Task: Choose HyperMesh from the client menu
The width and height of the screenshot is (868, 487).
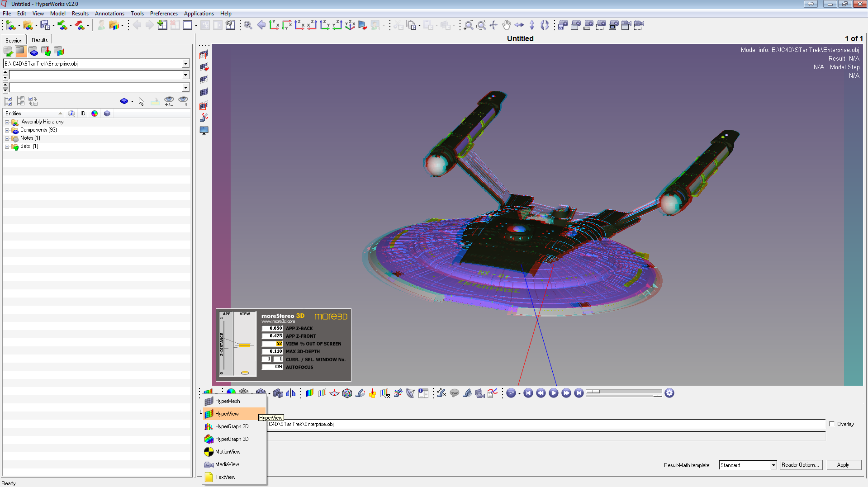Action: point(234,401)
